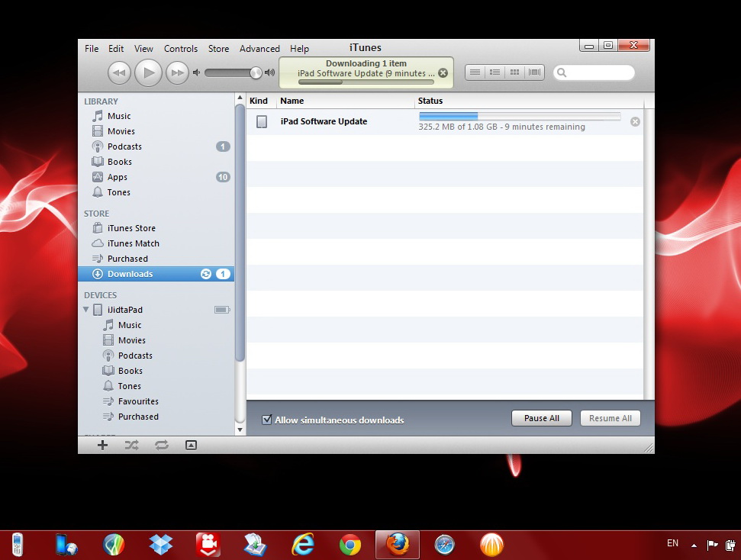Click the Resume All button

pos(610,418)
